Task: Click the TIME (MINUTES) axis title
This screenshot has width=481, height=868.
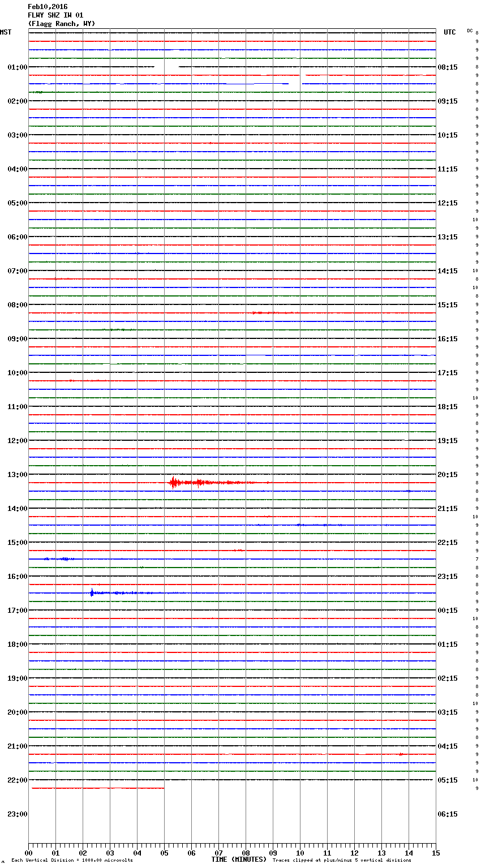Action: pyautogui.click(x=239, y=860)
